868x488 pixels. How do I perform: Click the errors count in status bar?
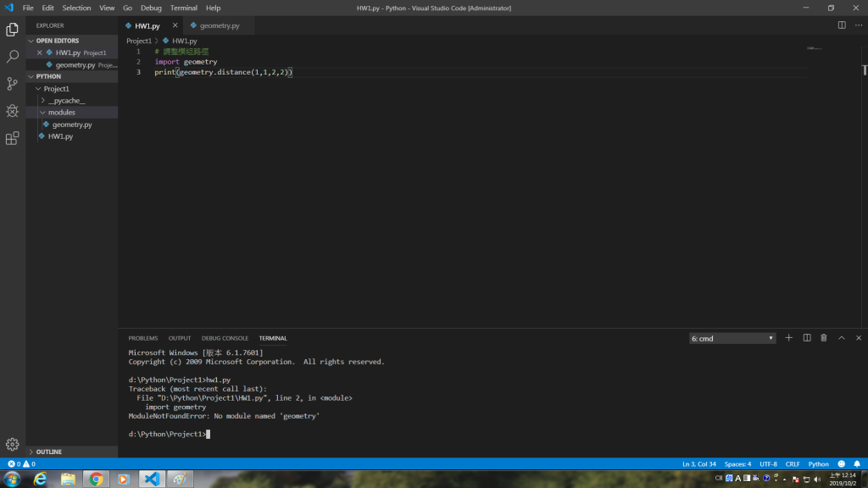pos(14,464)
